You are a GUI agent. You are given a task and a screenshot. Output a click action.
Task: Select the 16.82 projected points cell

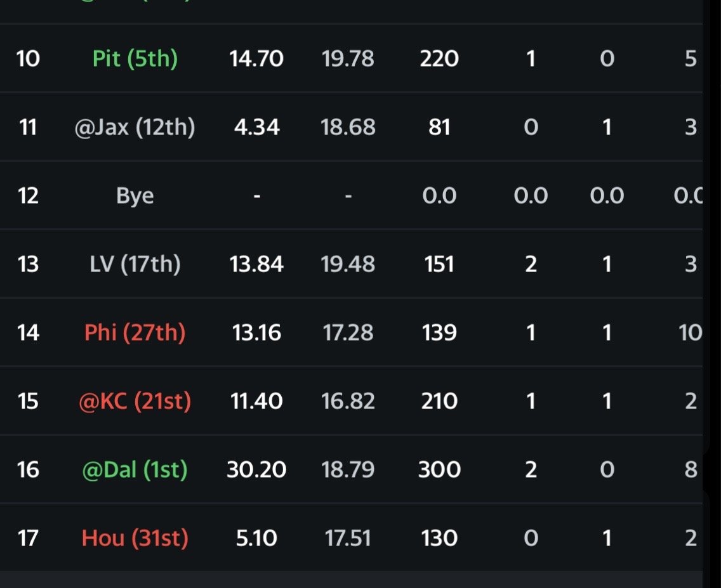(348, 401)
